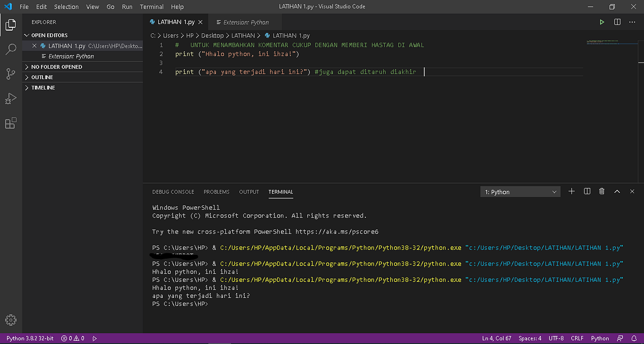Open the Explorer view in the activity bar

pos(11,25)
